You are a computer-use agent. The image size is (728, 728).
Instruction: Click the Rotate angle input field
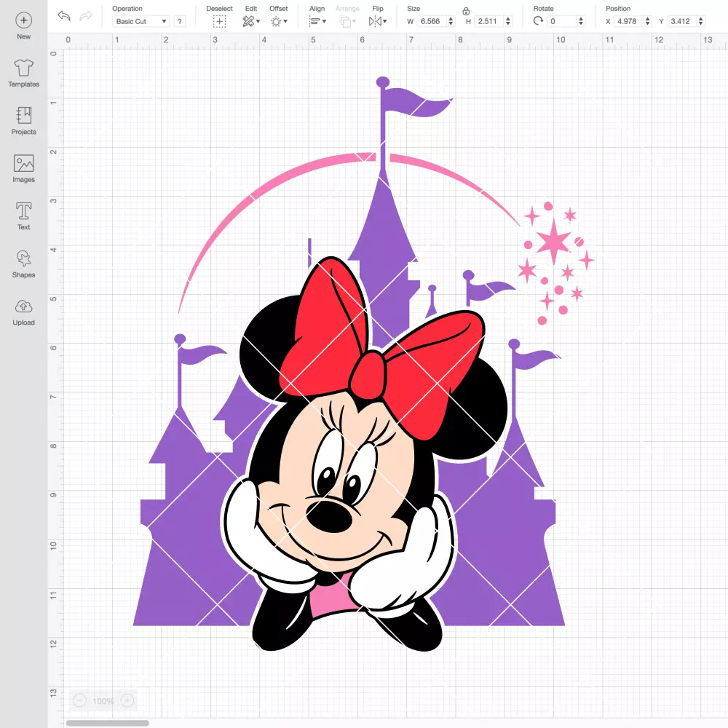click(x=562, y=21)
